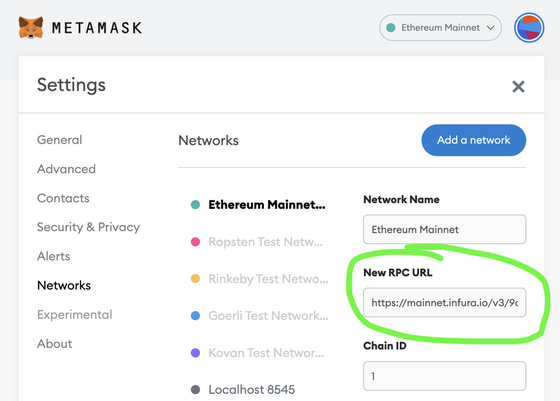Go to Contacts settings
The width and height of the screenshot is (560, 401).
coord(63,198)
